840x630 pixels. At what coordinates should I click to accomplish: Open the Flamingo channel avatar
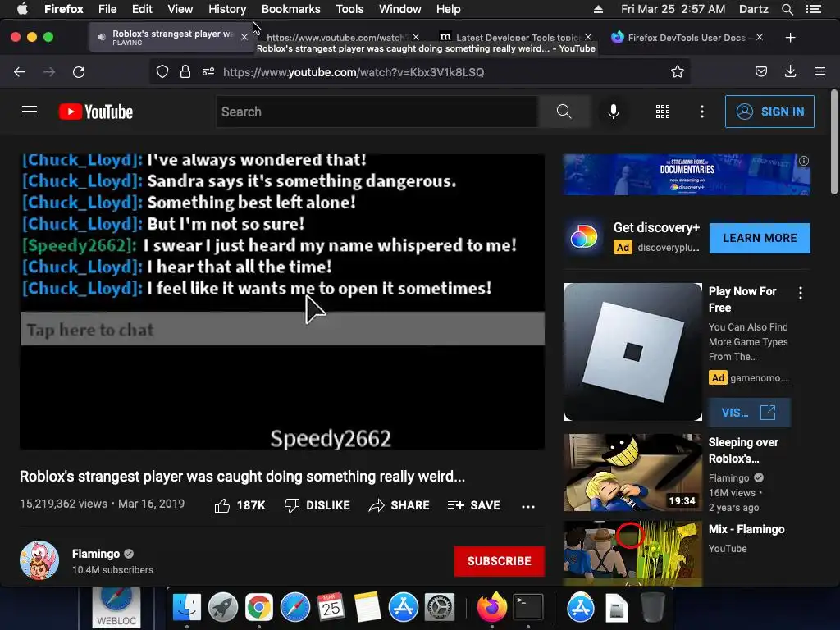tap(39, 560)
